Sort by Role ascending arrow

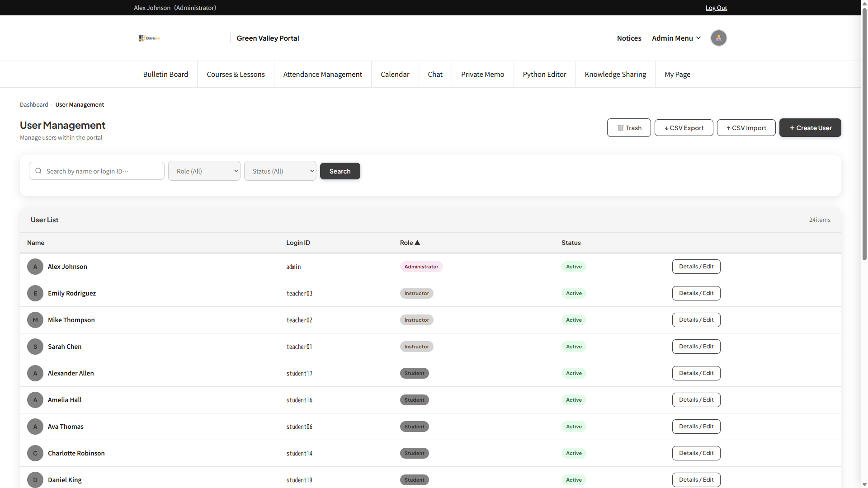[417, 243]
